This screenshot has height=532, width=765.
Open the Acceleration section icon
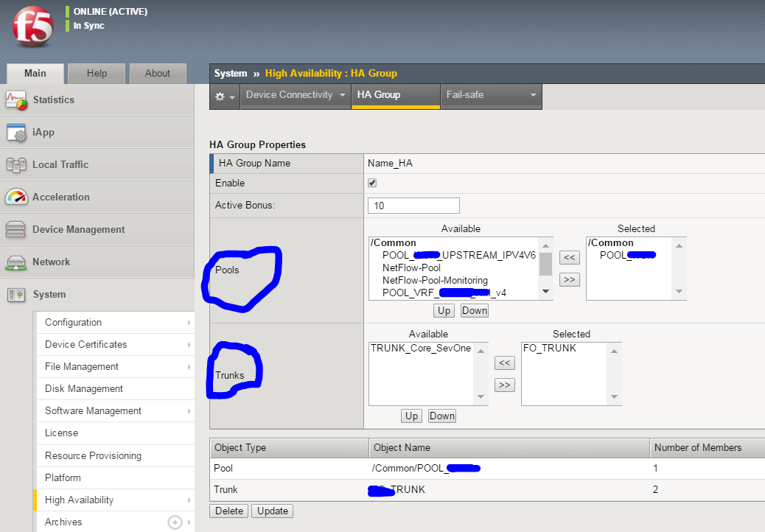pyautogui.click(x=16, y=197)
